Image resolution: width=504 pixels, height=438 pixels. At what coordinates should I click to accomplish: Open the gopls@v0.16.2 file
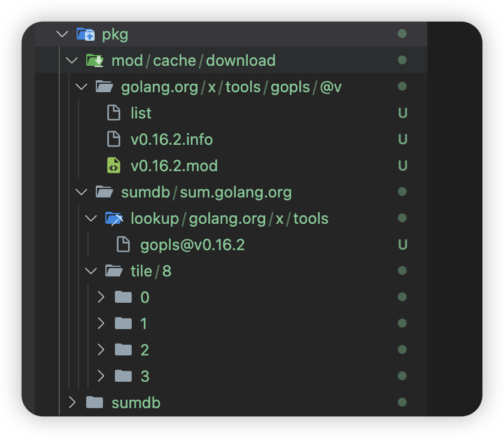coord(192,245)
